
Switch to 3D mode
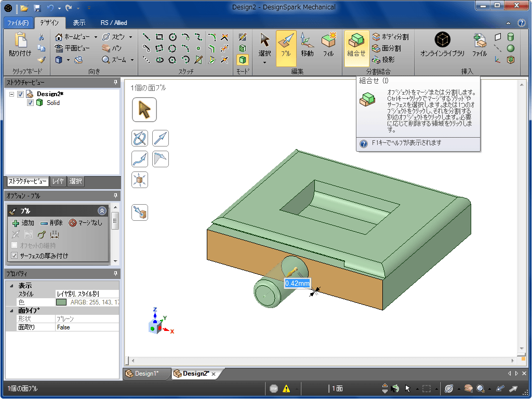click(x=242, y=60)
